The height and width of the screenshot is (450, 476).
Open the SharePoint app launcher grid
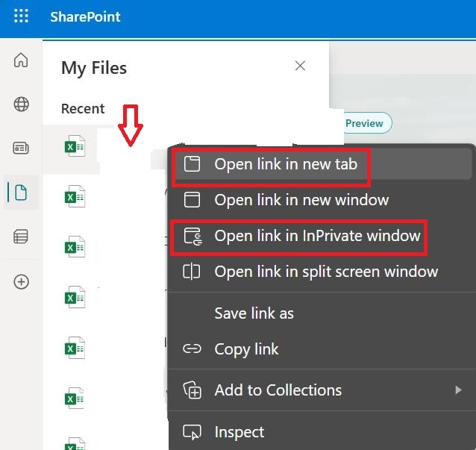click(21, 16)
